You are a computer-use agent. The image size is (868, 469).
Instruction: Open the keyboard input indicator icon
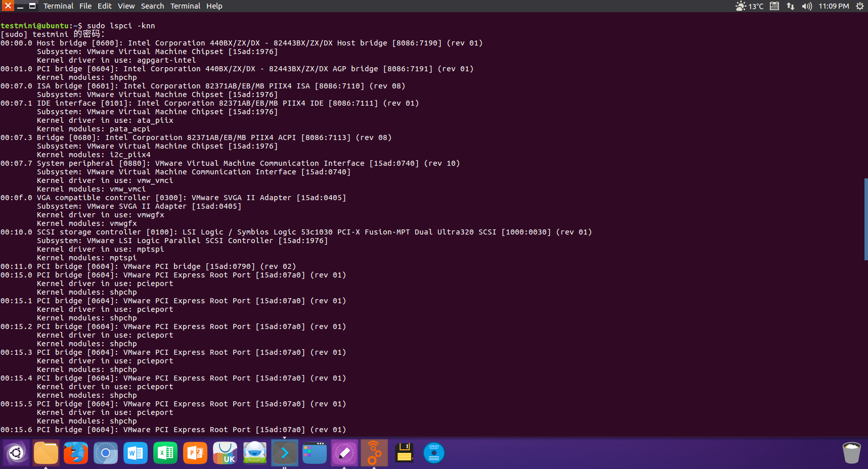click(x=774, y=6)
